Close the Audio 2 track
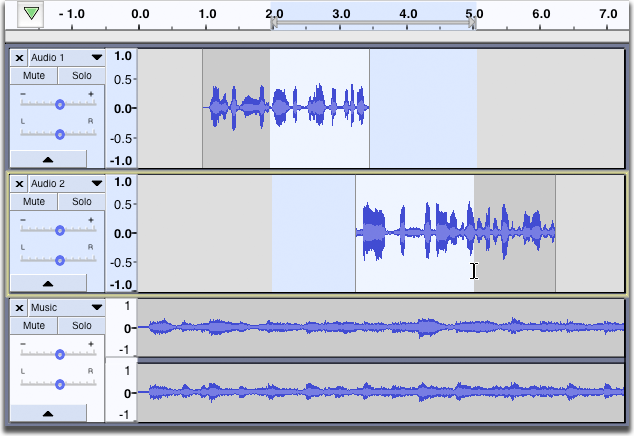This screenshot has height=436, width=634. point(19,184)
